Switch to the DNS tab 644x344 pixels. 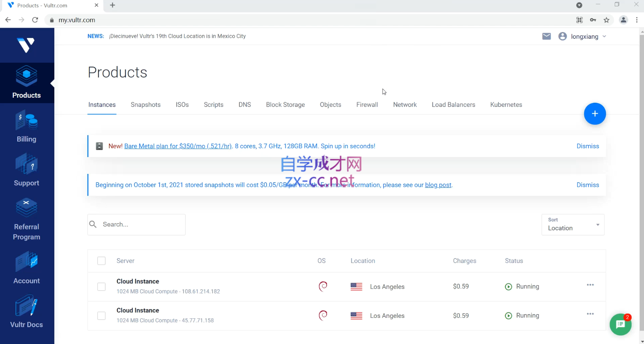245,105
